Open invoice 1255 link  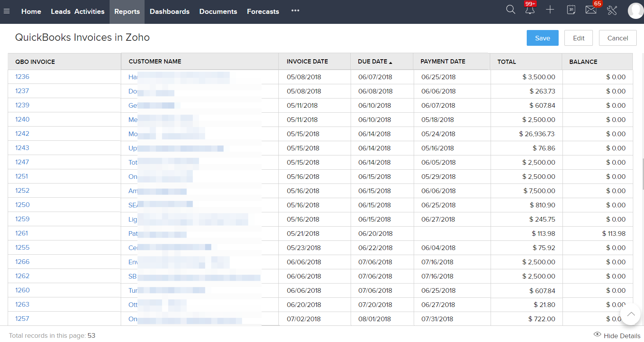[22, 247]
